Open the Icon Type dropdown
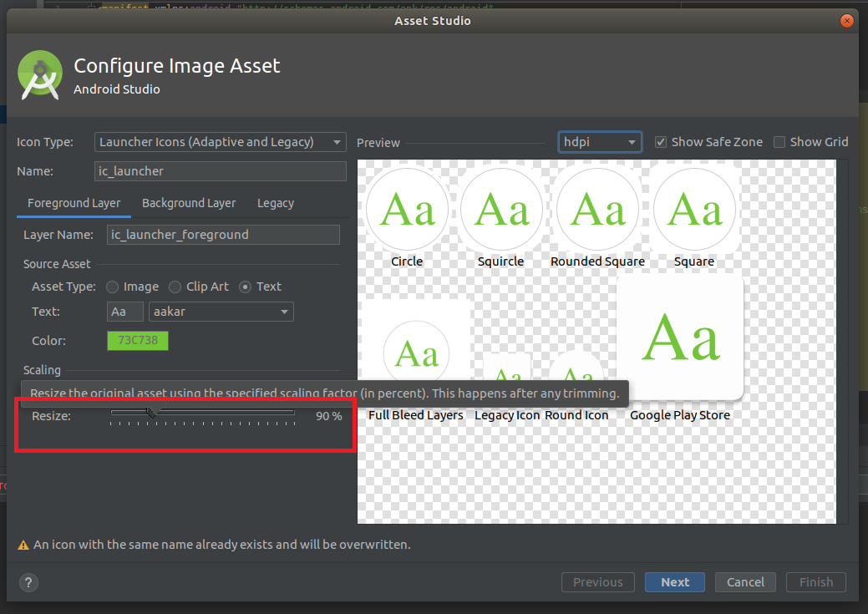 (220, 141)
